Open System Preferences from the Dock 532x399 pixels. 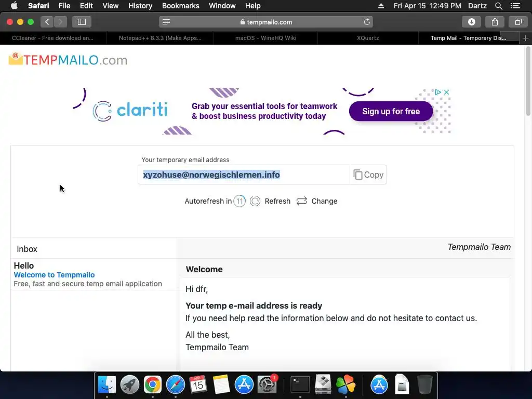[267, 385]
